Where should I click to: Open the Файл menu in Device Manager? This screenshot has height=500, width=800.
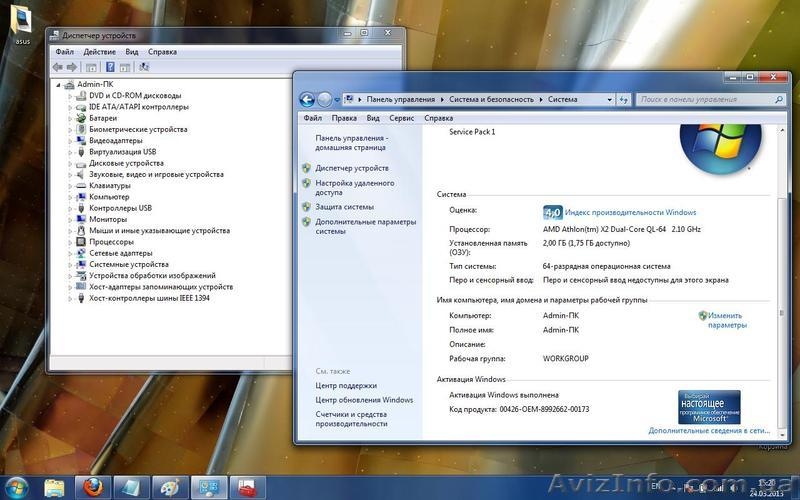pyautogui.click(x=64, y=52)
